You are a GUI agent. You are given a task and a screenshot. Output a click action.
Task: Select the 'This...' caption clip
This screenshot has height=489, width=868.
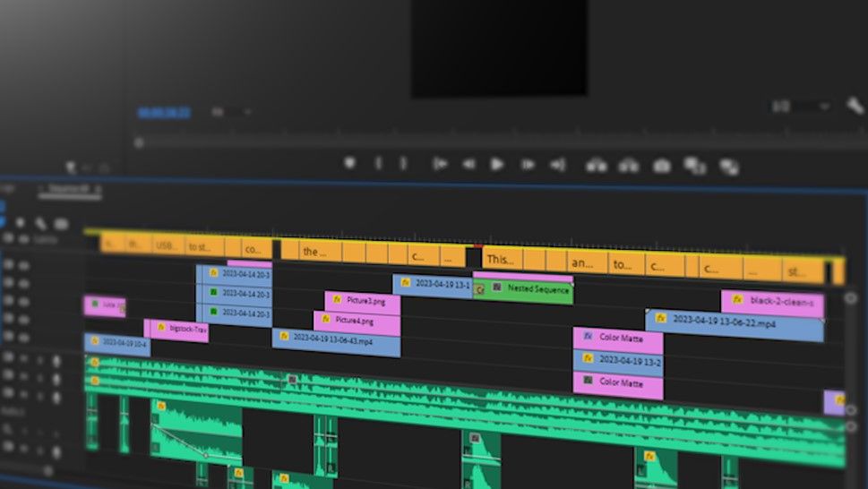click(503, 258)
